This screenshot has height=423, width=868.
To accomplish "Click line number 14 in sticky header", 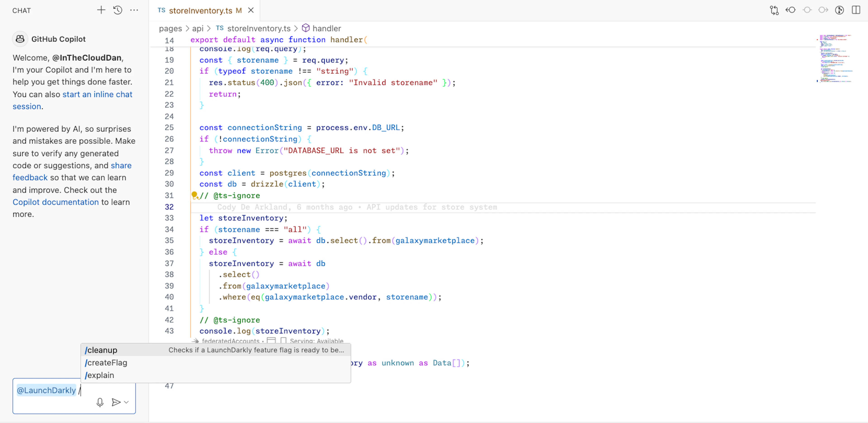I will [169, 40].
